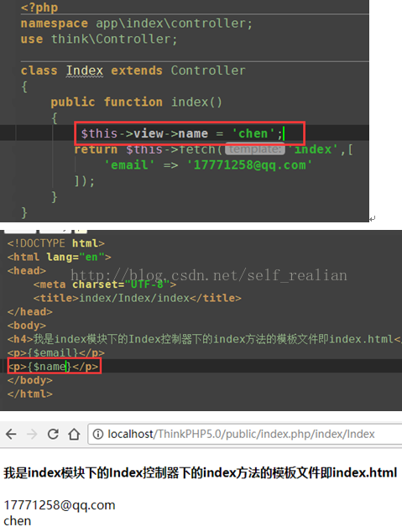Click the rendered page heading text
This screenshot has height=532, width=402.
(x=200, y=472)
